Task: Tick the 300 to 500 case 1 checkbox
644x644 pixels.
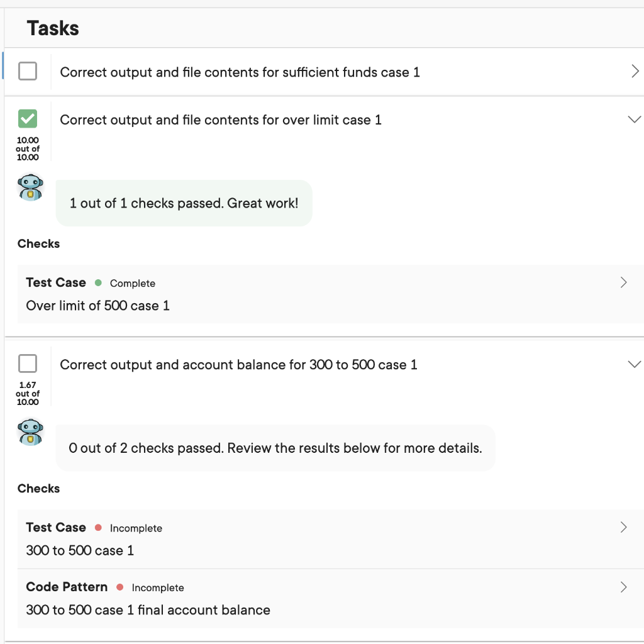Action: pyautogui.click(x=28, y=364)
